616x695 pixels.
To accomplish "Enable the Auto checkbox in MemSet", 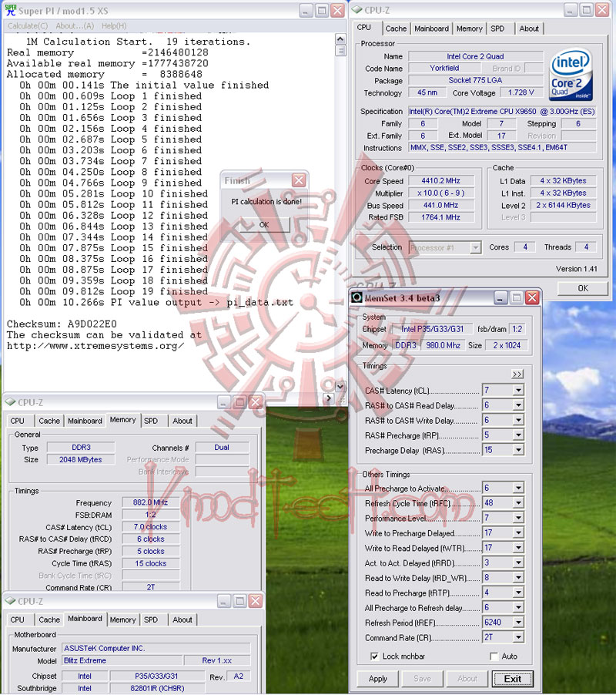I will [494, 656].
